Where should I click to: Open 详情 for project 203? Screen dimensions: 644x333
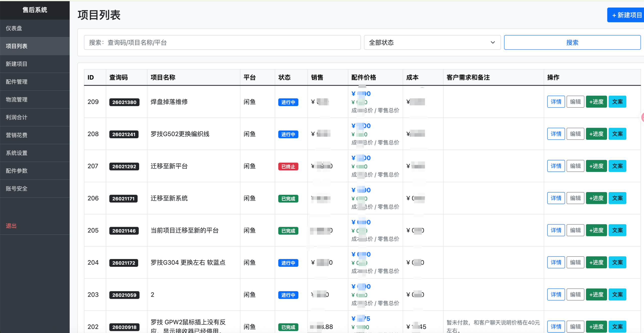click(556, 294)
